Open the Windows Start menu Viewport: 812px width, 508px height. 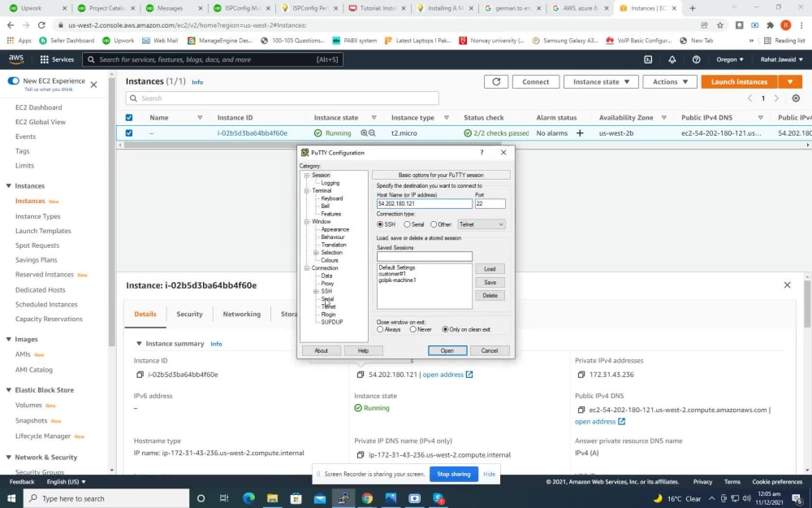11,498
